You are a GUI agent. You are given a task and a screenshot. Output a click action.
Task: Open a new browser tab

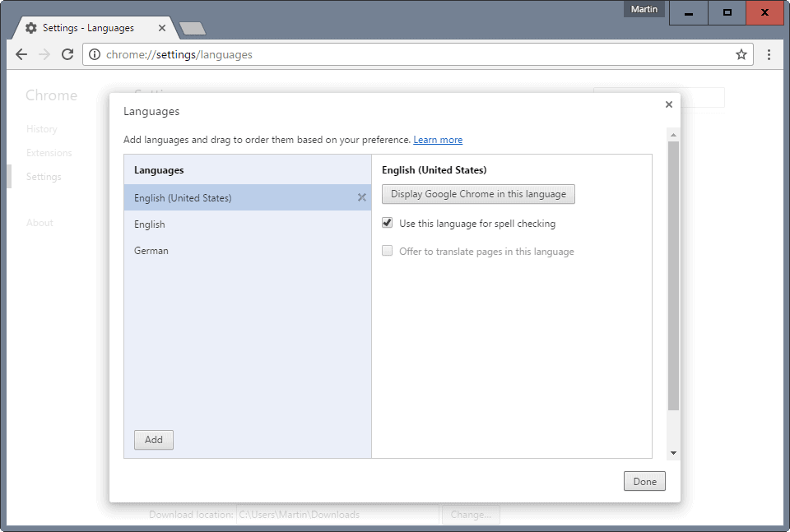click(x=192, y=27)
